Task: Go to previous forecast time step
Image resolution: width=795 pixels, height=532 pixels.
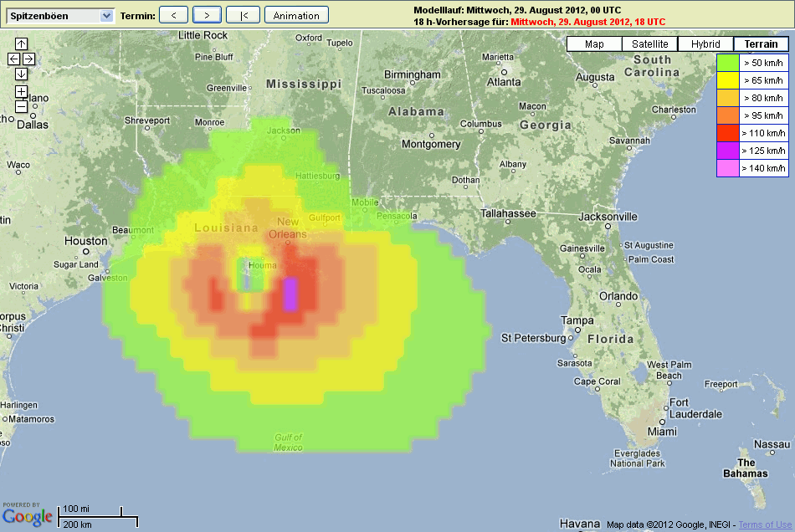Action: pyautogui.click(x=173, y=15)
